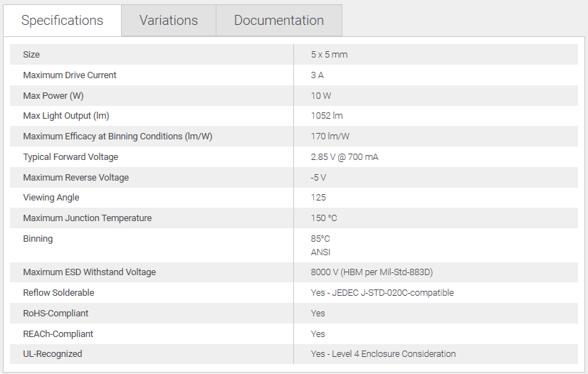Select the "1052 lm" light output value

[x=327, y=116]
